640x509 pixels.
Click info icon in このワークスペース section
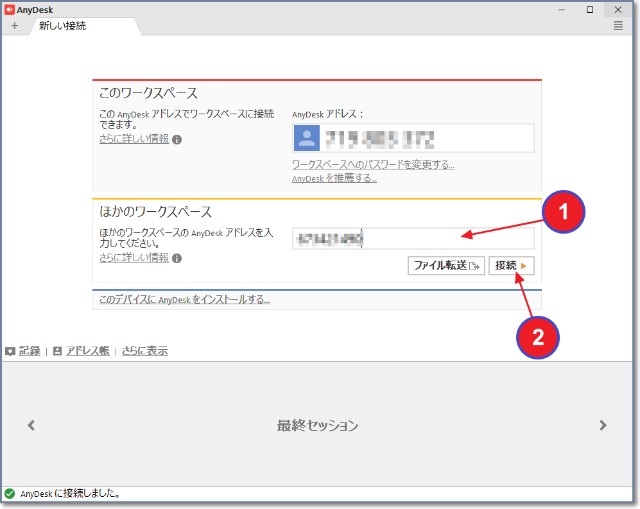point(177,139)
